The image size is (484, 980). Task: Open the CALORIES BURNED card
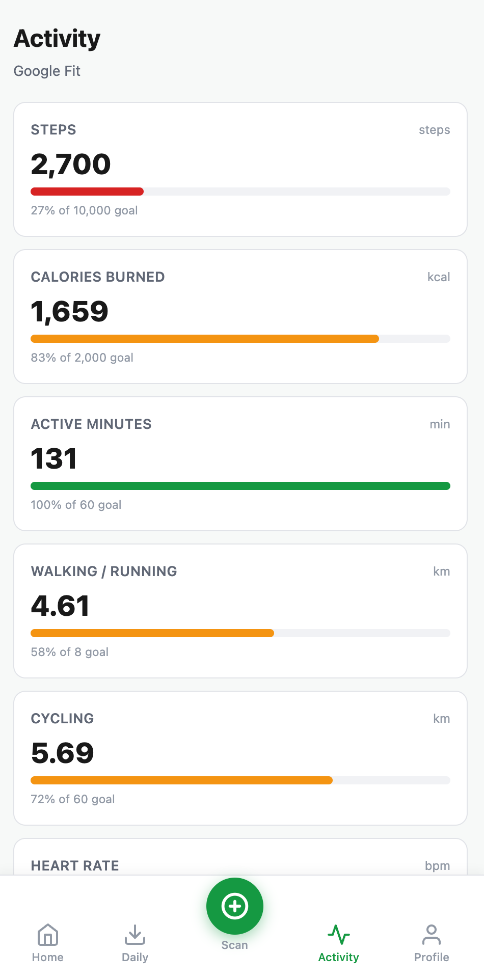(240, 316)
